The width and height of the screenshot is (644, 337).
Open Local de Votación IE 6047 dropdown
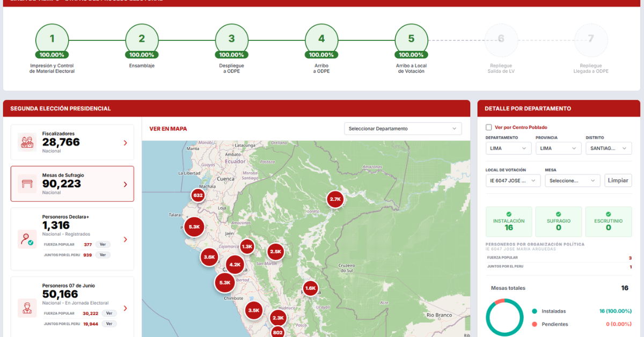513,181
